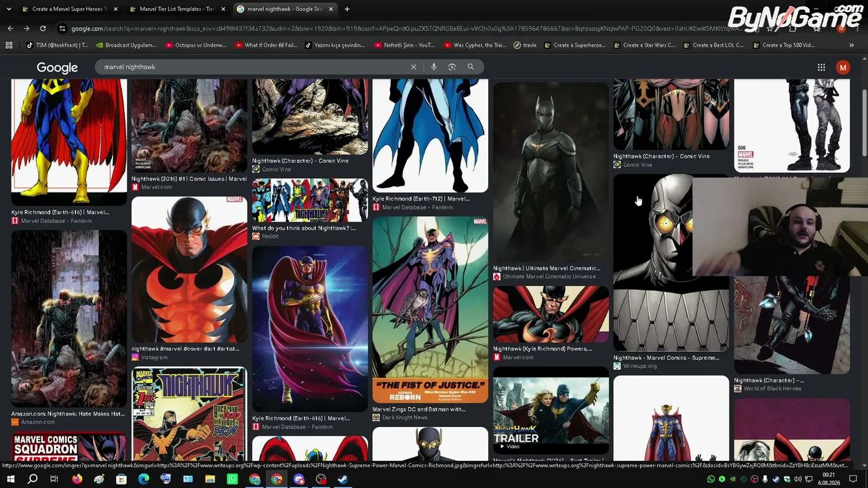
Task: Open the dark armored Batman-like Nighthawk image
Action: 551,171
